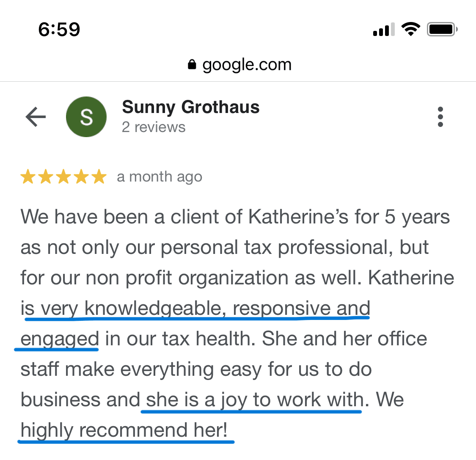Click the third rating star
476x460 pixels.
(63, 177)
